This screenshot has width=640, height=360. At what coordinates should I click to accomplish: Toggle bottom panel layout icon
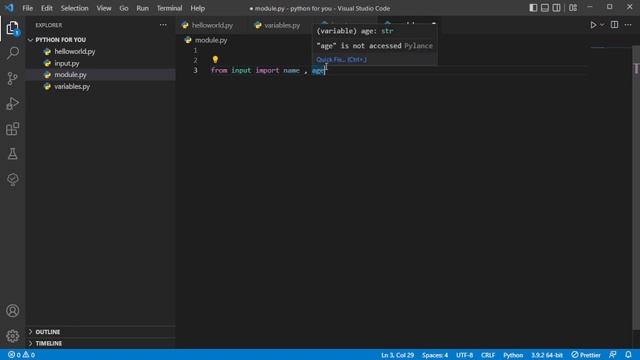pyautogui.click(x=545, y=8)
